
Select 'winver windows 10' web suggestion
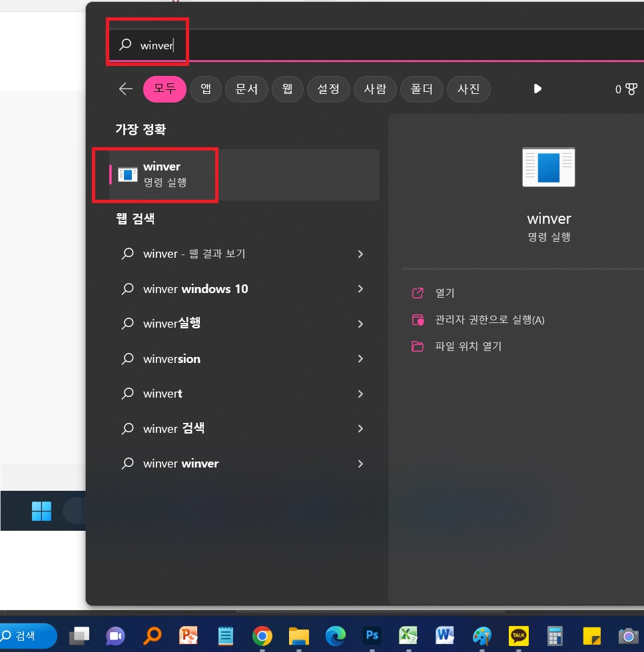[x=243, y=288]
